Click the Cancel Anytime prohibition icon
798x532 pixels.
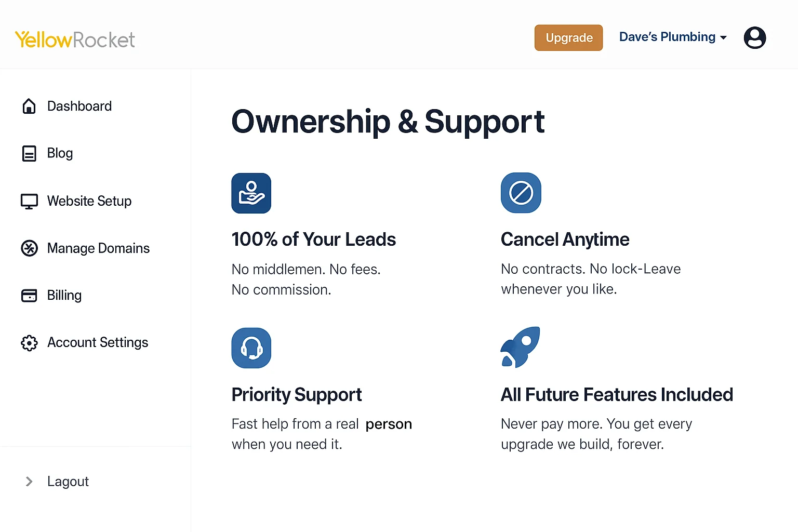(x=521, y=193)
